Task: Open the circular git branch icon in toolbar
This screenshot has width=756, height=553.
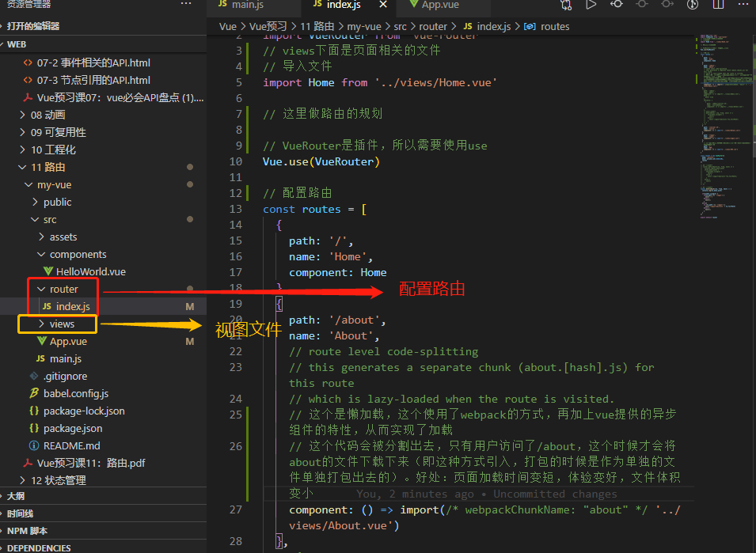Action: [x=693, y=4]
